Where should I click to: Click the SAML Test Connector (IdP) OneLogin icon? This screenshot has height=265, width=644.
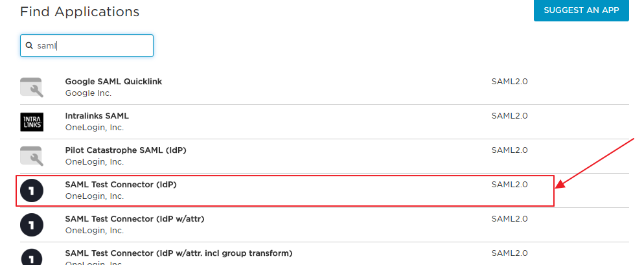coord(31,190)
